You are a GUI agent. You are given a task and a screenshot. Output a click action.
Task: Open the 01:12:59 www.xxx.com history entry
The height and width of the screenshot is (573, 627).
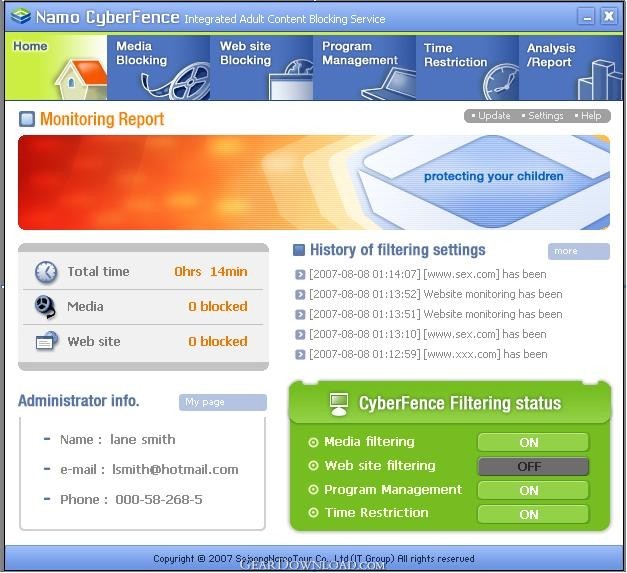tap(428, 355)
